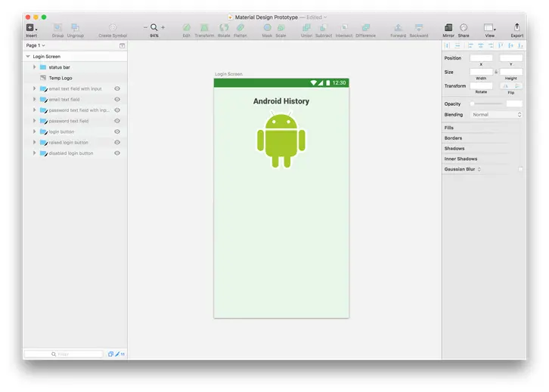Select the Transform tool

pyautogui.click(x=204, y=27)
